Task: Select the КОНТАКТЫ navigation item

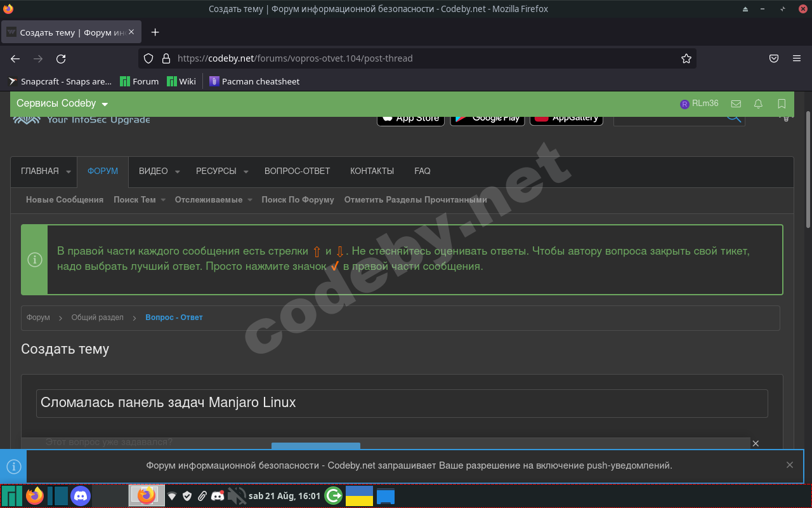Action: pyautogui.click(x=372, y=171)
